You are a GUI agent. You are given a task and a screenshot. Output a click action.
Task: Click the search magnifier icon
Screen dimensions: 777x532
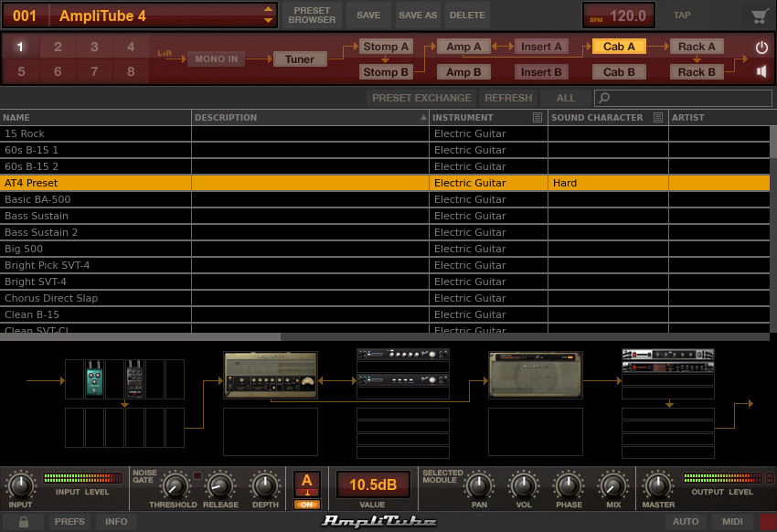pyautogui.click(x=604, y=98)
